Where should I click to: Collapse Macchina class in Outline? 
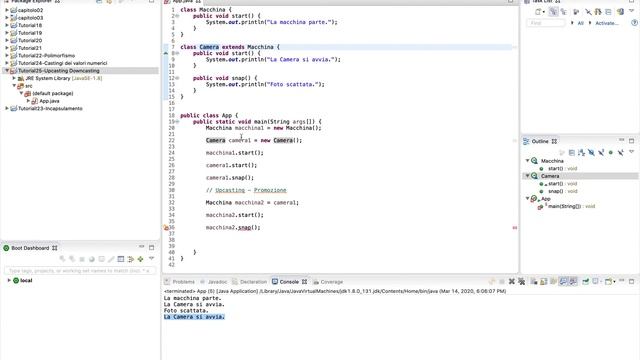tap(527, 161)
